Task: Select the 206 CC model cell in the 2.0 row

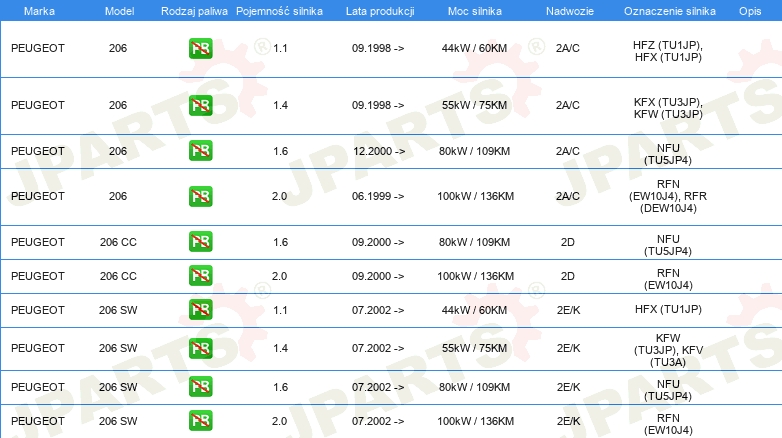Action: (x=118, y=276)
